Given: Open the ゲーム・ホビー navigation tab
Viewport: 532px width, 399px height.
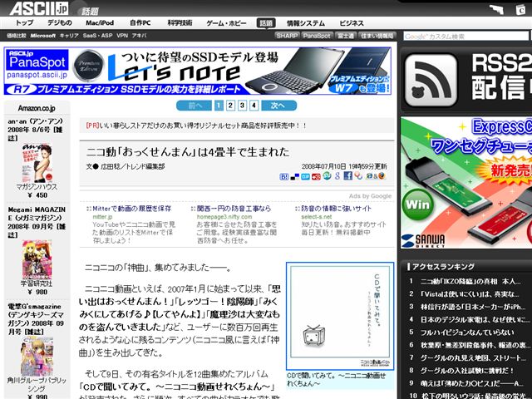Looking at the screenshot, I should point(226,23).
